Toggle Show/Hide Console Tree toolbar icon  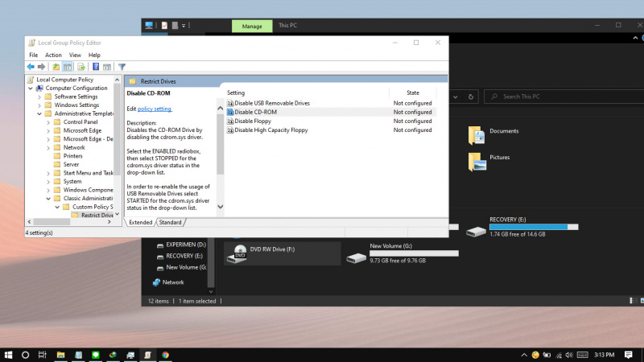[68, 67]
